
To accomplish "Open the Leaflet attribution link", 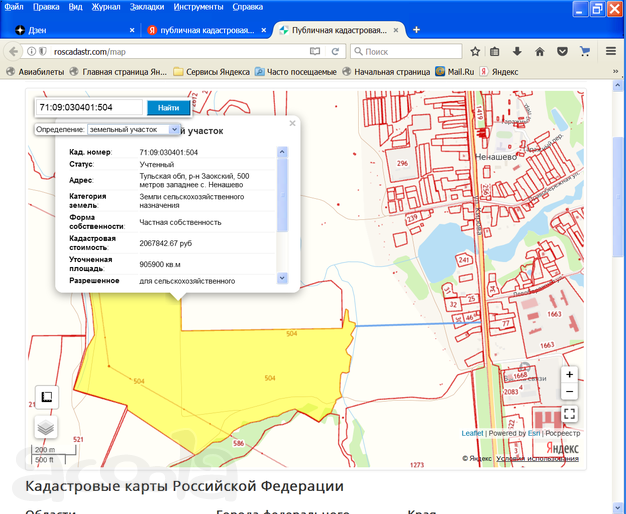I will [472, 433].
